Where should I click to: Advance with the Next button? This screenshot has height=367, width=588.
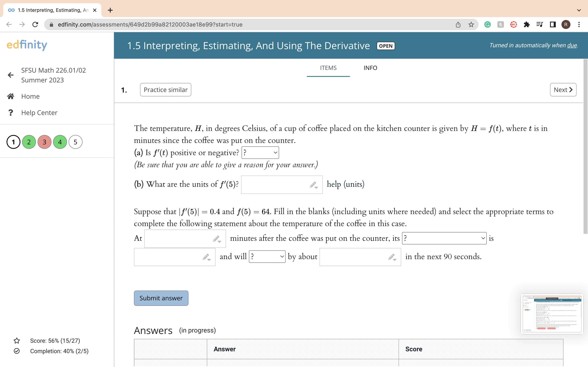(563, 90)
